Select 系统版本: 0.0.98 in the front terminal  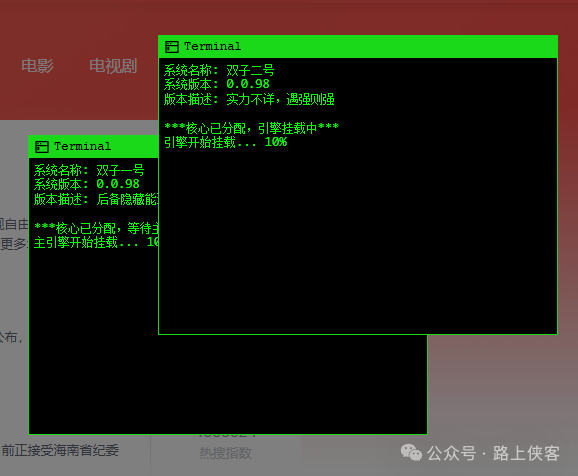pyautogui.click(x=217, y=84)
